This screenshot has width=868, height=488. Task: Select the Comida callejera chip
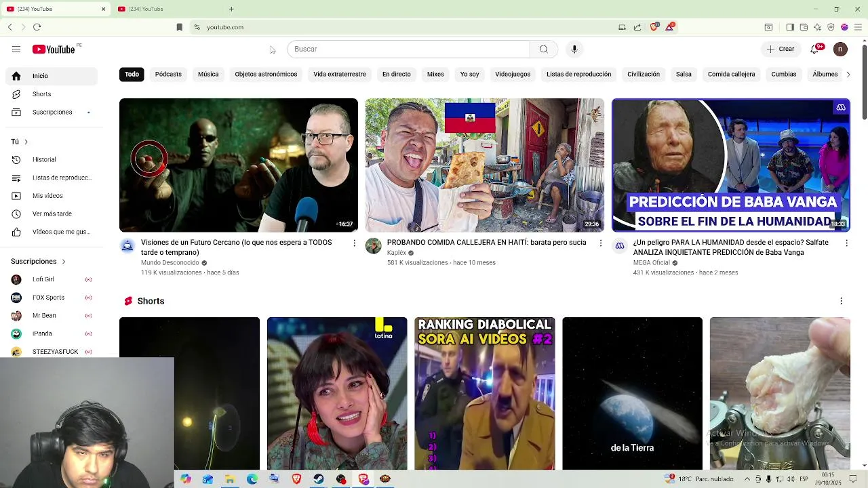pyautogui.click(x=731, y=74)
